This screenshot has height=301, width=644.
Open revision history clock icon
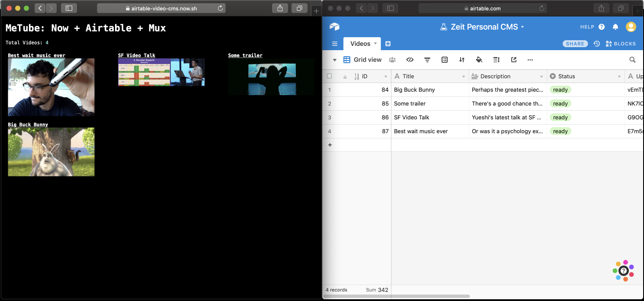597,44
